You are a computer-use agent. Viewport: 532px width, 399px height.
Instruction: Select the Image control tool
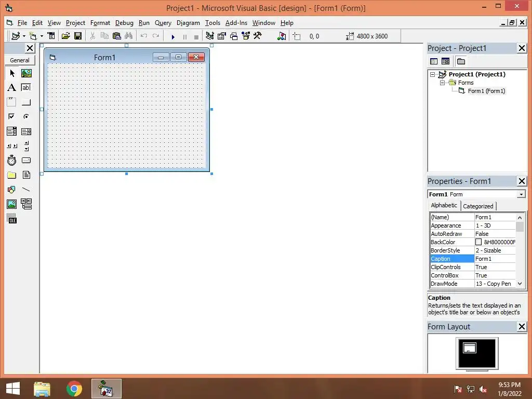click(11, 204)
